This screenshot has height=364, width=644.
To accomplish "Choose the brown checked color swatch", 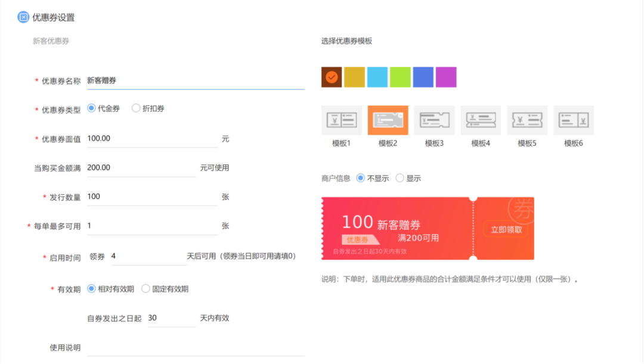I will pyautogui.click(x=332, y=77).
